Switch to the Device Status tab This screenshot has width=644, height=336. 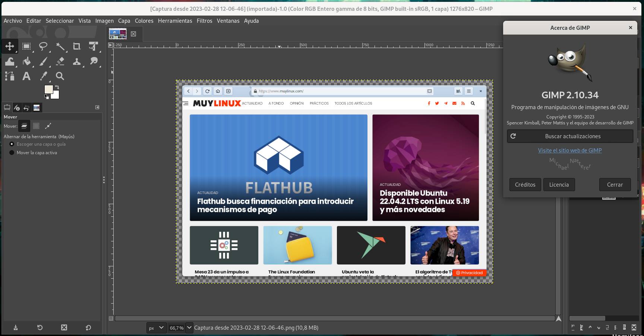click(x=17, y=108)
